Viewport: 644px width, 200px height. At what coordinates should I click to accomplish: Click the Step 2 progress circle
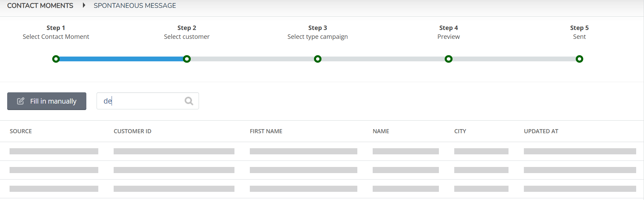(x=187, y=59)
